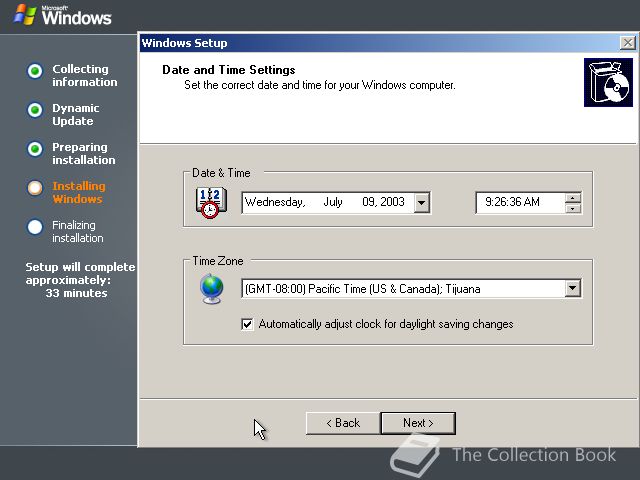Click the Installing Windows step indicator
The width and height of the screenshot is (640, 480).
click(35, 188)
